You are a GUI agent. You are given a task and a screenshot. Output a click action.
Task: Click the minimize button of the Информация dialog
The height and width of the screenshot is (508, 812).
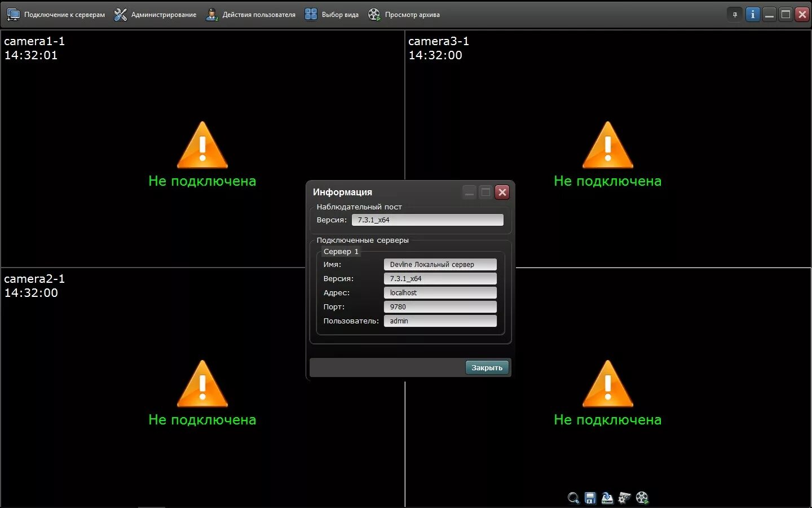point(469,192)
